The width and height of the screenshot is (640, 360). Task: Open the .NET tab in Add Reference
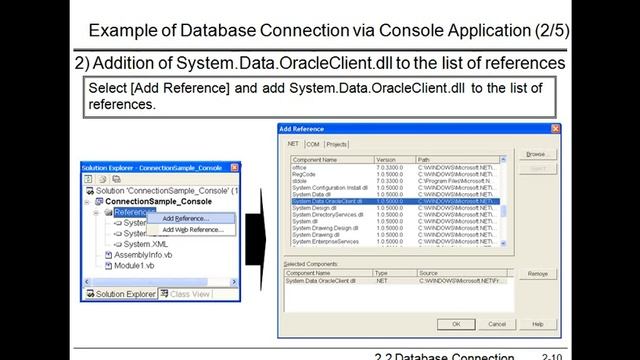293,144
